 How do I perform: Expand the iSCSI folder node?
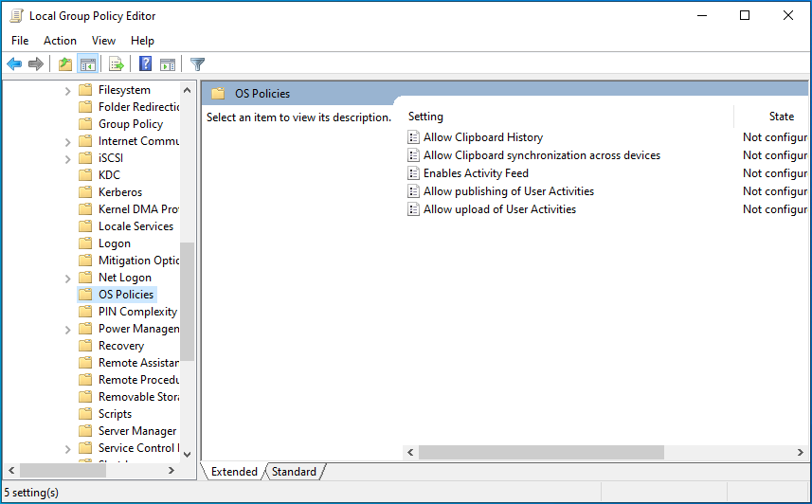68,159
